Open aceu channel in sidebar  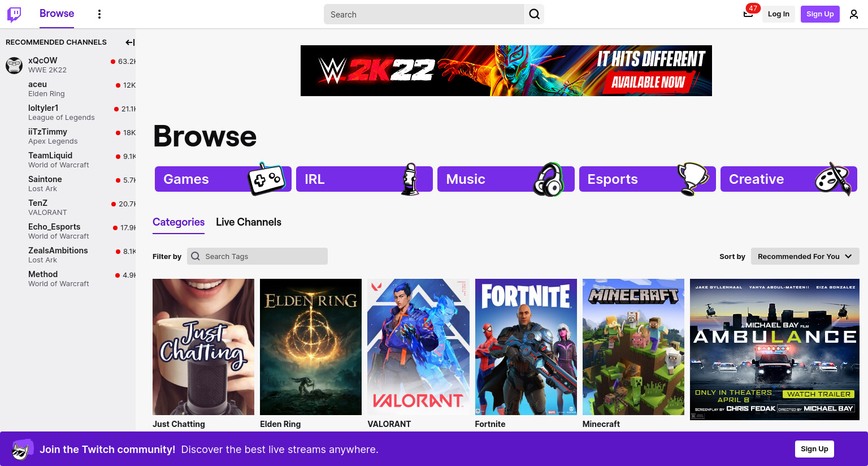[x=68, y=89]
